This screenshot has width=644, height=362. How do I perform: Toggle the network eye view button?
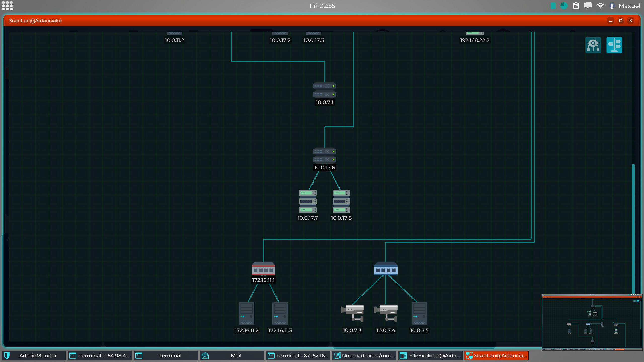[x=593, y=45]
